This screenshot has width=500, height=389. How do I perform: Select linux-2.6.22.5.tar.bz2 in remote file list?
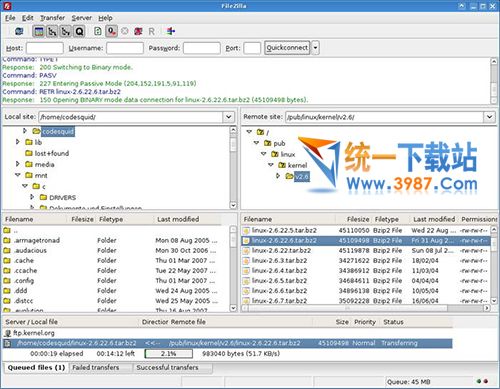click(x=366, y=230)
